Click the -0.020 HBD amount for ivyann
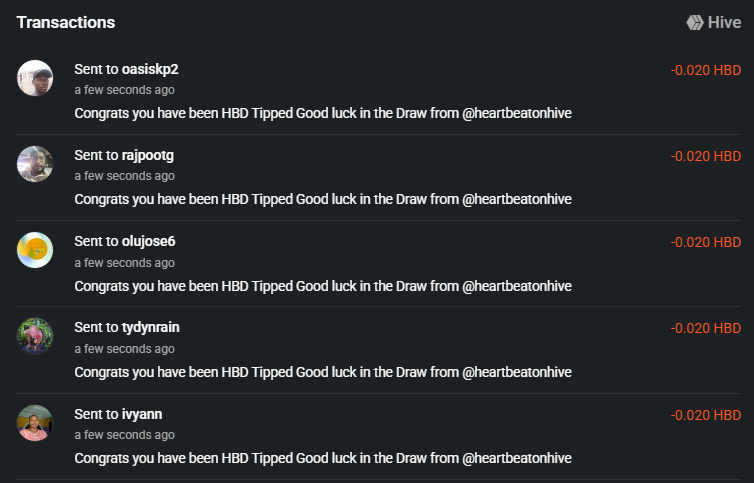The width and height of the screenshot is (754, 483). click(705, 414)
